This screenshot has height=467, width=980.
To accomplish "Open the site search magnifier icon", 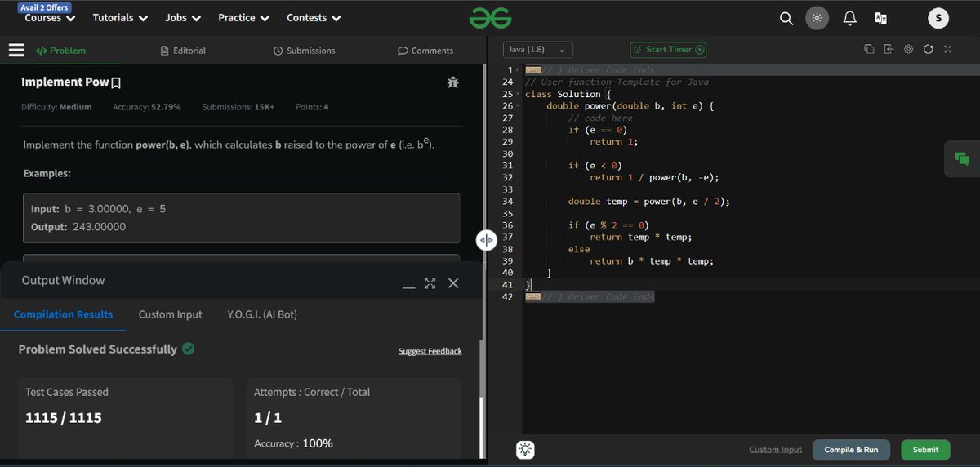I will coord(786,18).
